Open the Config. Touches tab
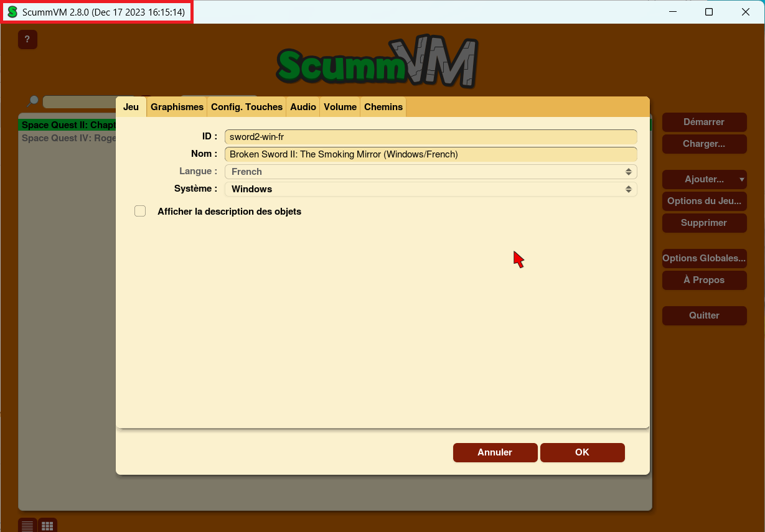Viewport: 765px width, 532px height. click(x=246, y=107)
